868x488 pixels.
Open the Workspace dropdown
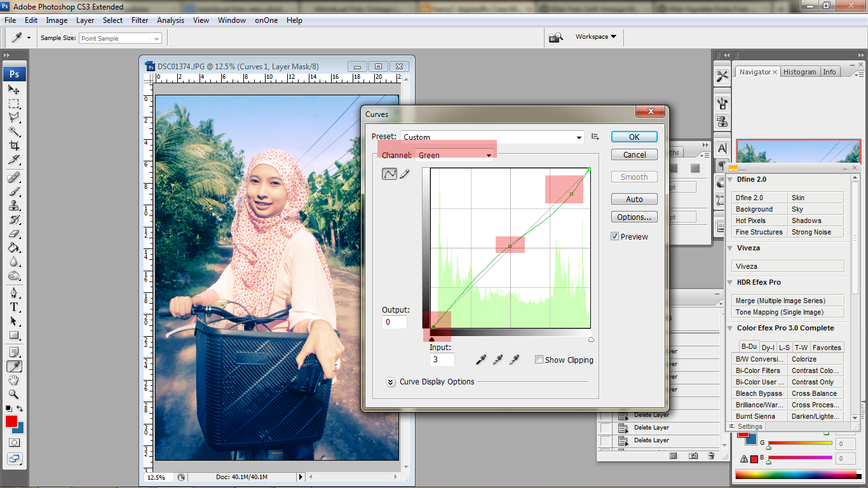(595, 37)
